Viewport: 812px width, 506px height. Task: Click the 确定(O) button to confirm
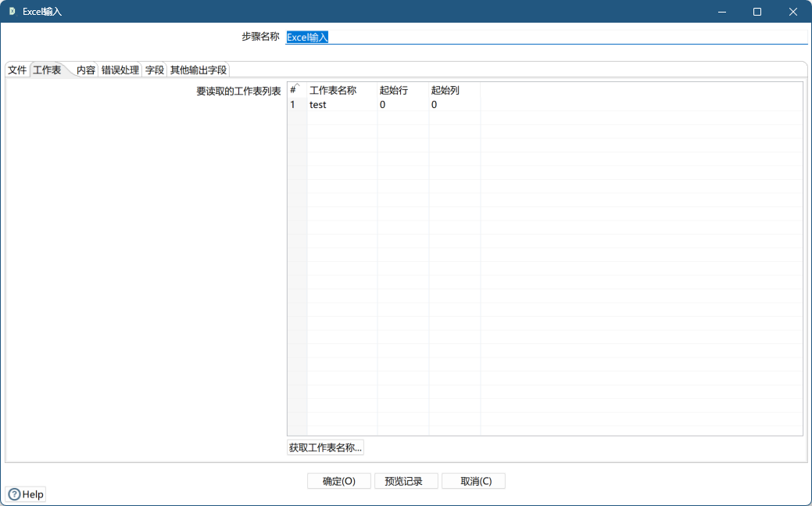click(x=338, y=480)
